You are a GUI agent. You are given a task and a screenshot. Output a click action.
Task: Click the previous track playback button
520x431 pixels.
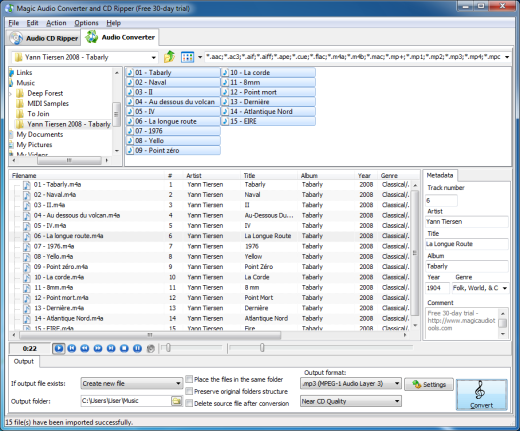[x=72, y=349]
